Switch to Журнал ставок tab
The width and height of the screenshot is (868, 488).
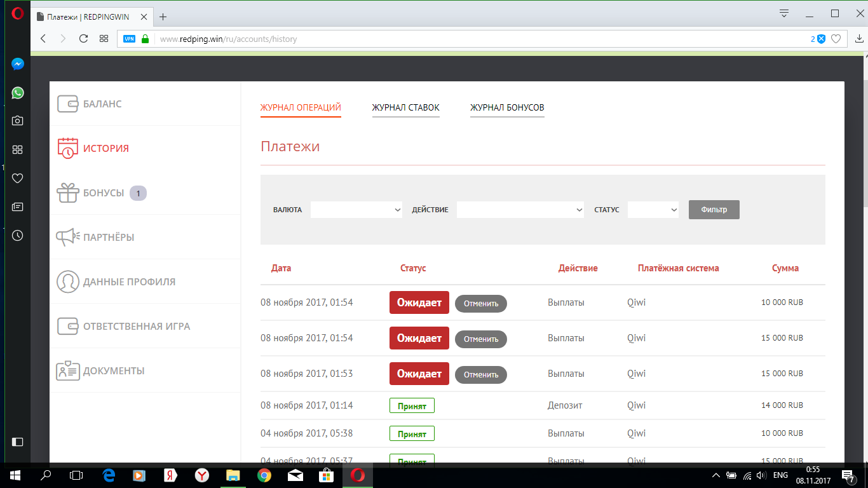tap(405, 107)
